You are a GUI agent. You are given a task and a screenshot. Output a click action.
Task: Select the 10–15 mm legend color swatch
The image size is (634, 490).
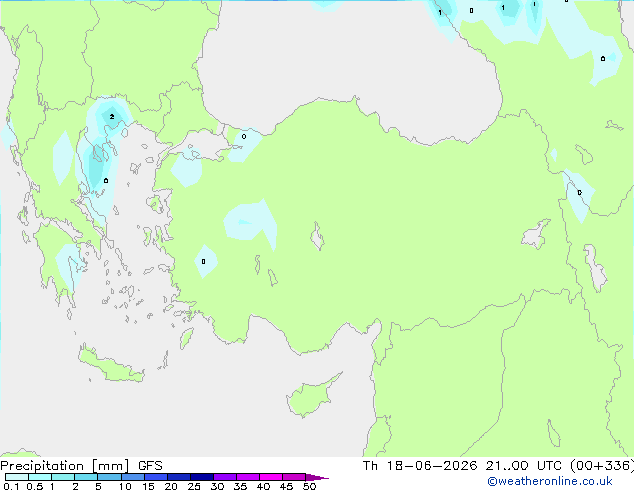[133, 477]
